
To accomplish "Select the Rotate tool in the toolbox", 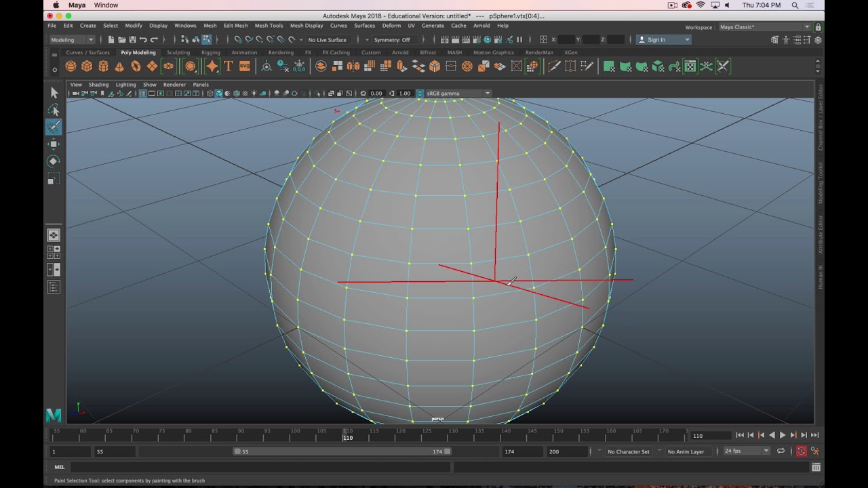I will [54, 161].
